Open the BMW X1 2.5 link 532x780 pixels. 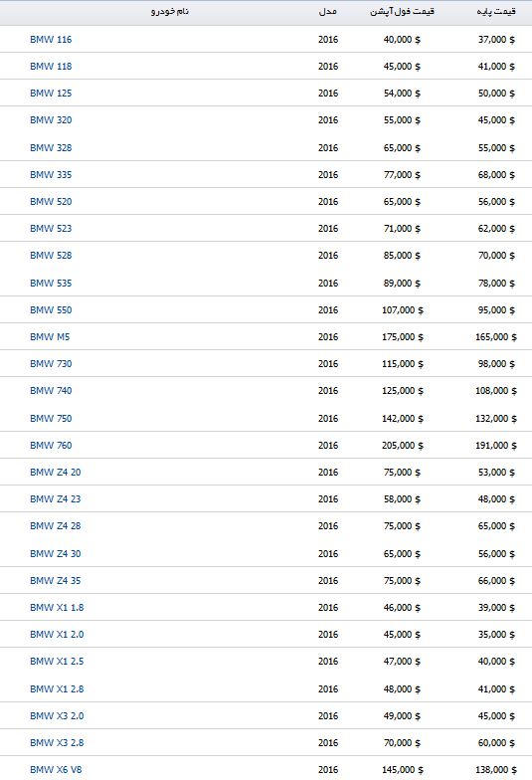(57, 661)
